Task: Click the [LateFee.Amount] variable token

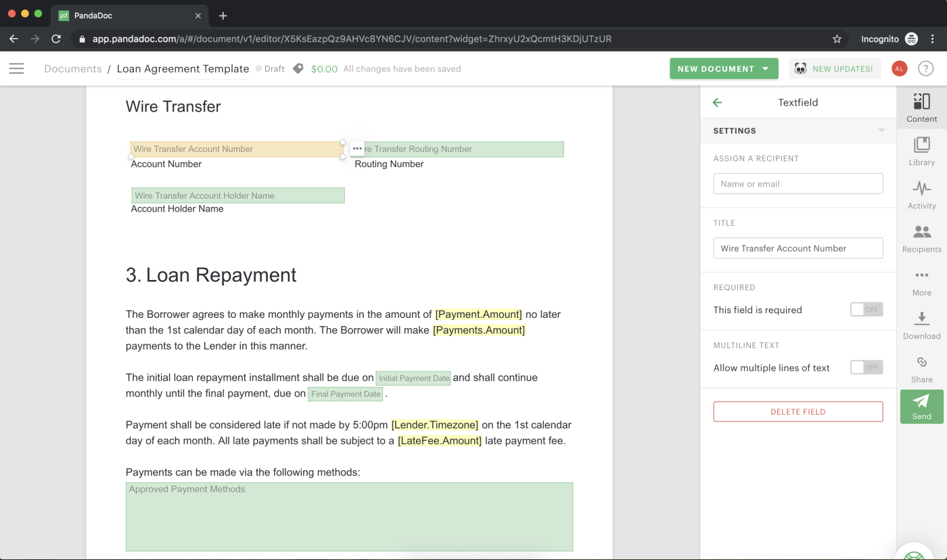Action: coord(440,440)
